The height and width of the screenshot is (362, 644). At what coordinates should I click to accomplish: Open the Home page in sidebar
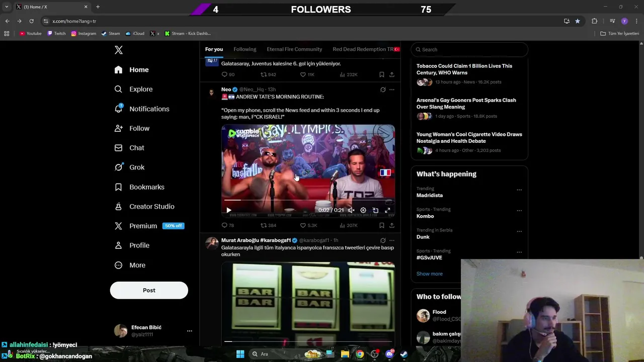point(132,70)
